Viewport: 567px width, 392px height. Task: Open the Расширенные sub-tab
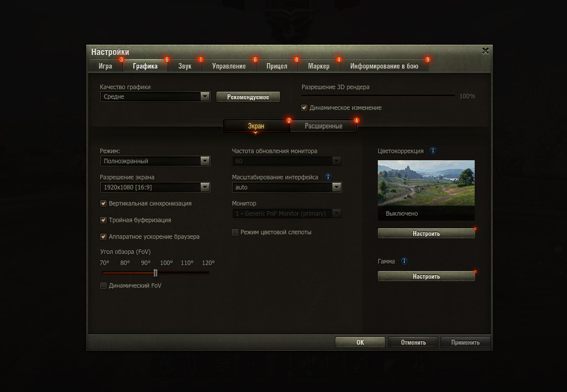323,126
